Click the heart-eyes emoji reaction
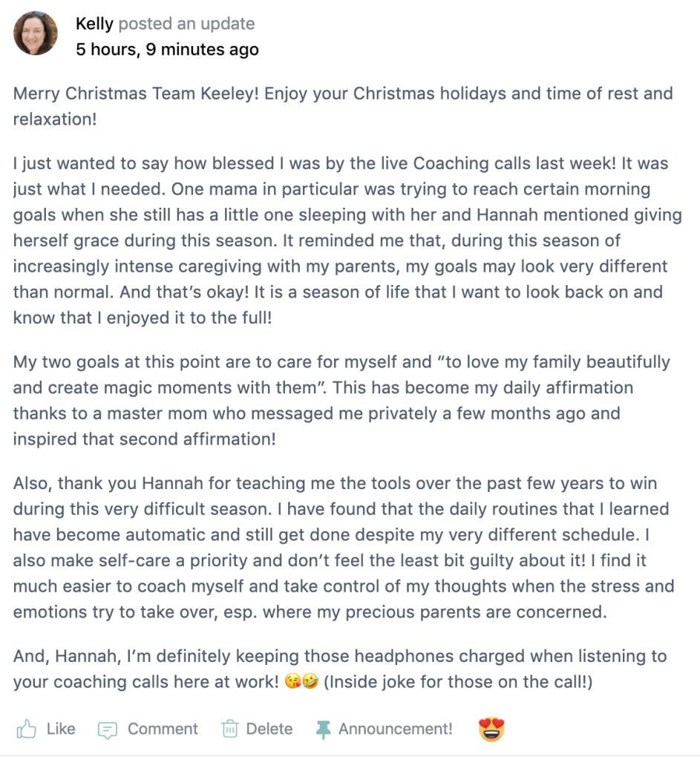This screenshot has width=700, height=760. [x=491, y=730]
